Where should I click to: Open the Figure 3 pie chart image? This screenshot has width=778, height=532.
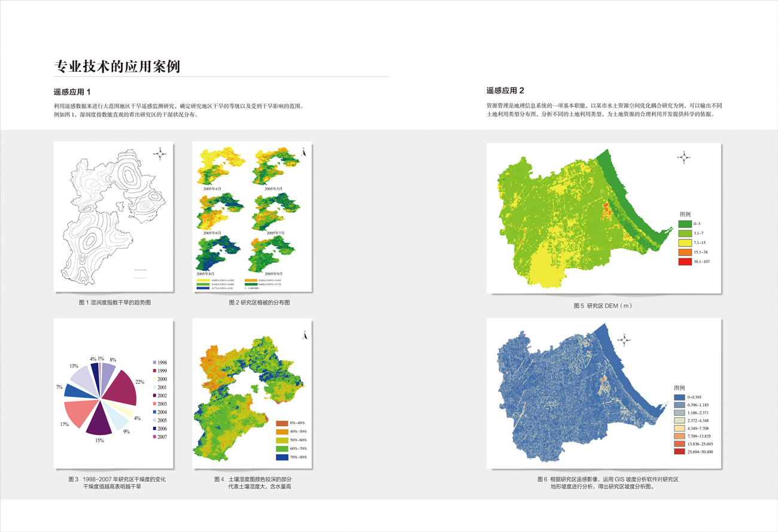click(x=114, y=394)
